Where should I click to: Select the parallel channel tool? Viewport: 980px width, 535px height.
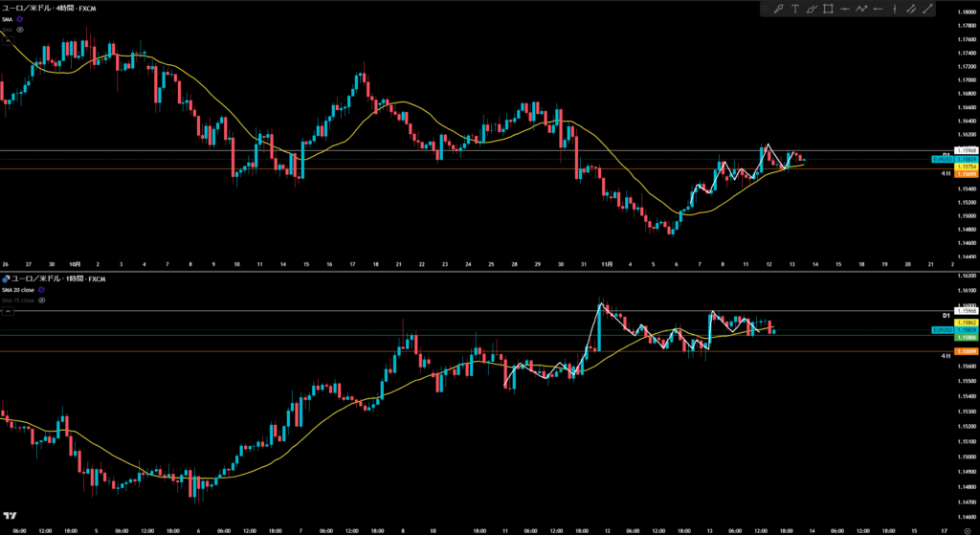click(910, 10)
